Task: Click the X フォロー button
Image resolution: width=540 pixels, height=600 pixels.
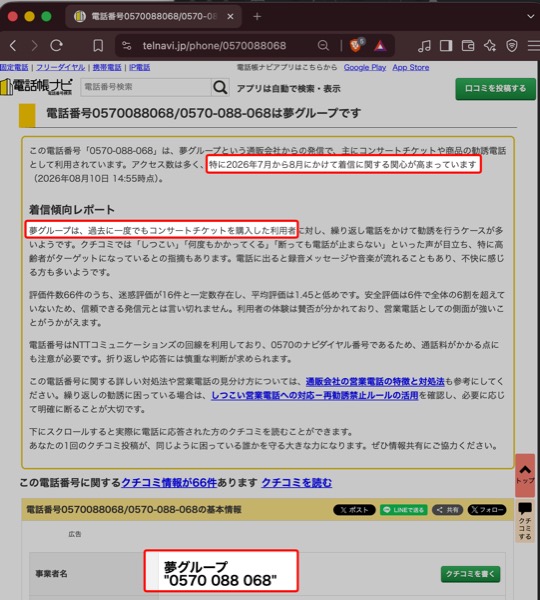Action: coord(487,510)
